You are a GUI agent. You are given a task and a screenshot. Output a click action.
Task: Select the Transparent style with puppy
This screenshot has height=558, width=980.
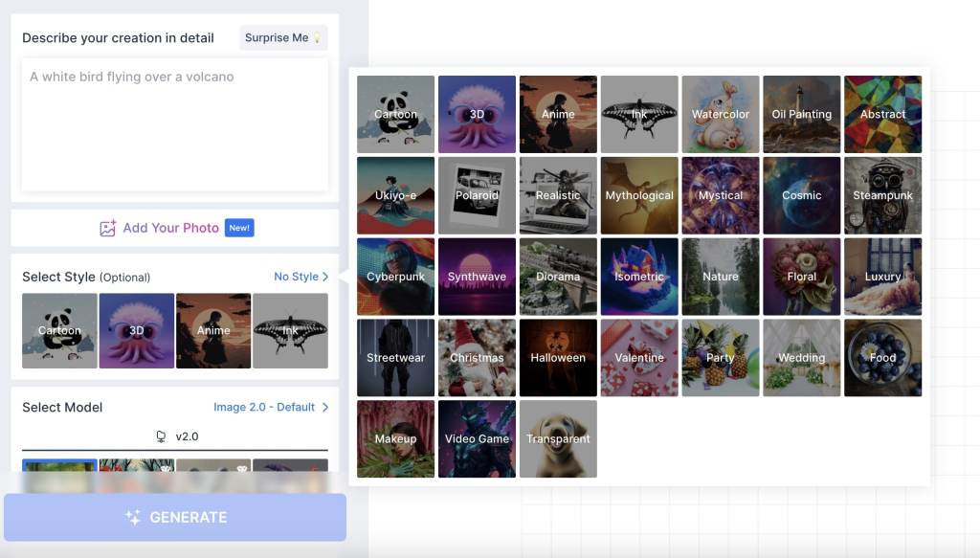[x=558, y=439]
